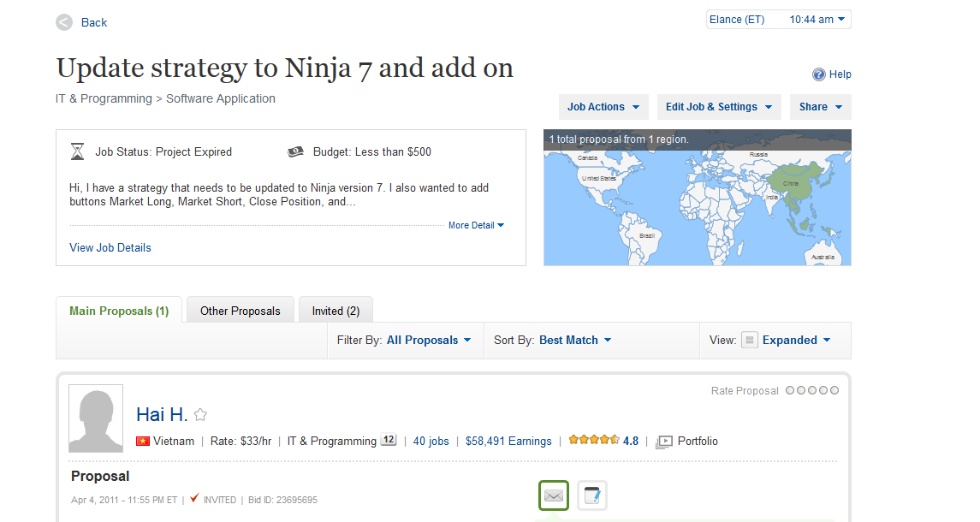
Task: Select the fifth Rate Proposal circle
Action: pos(834,390)
